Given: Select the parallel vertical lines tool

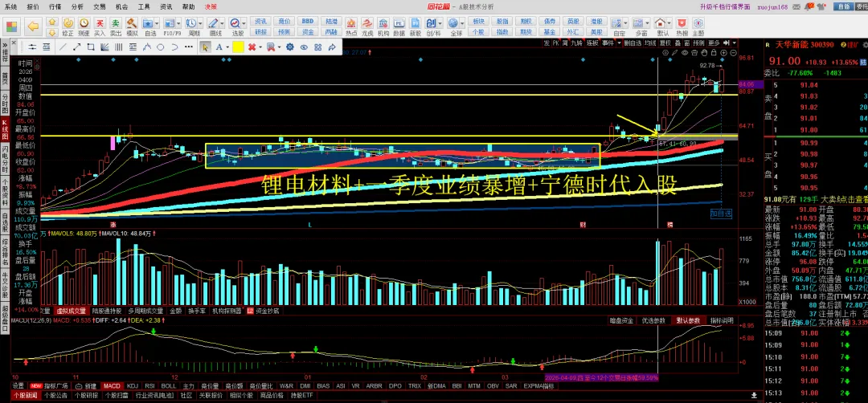Looking at the screenshot, I should tap(118, 47).
